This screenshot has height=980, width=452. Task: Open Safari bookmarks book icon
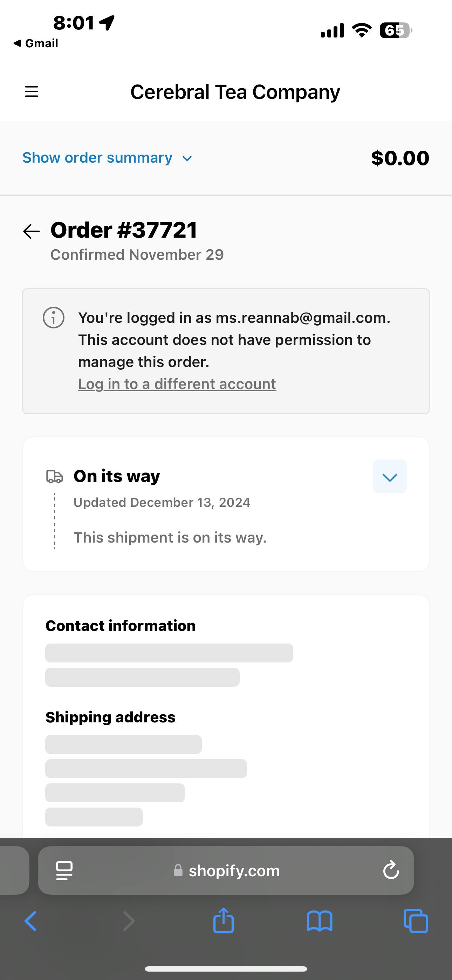[320, 921]
